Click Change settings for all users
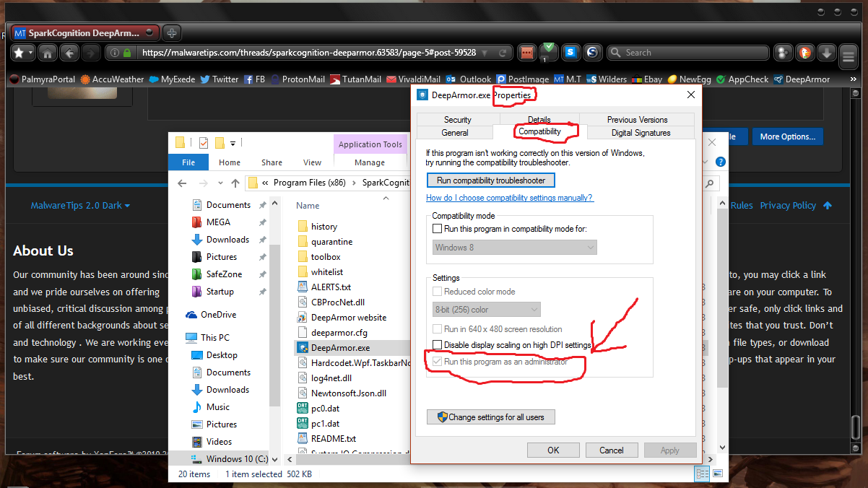The height and width of the screenshot is (488, 868). click(x=490, y=417)
